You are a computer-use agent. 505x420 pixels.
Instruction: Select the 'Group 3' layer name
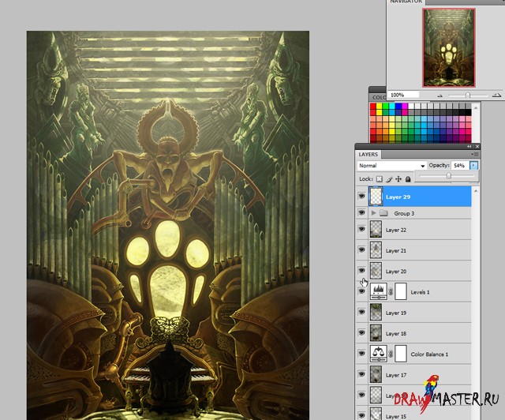click(x=404, y=213)
